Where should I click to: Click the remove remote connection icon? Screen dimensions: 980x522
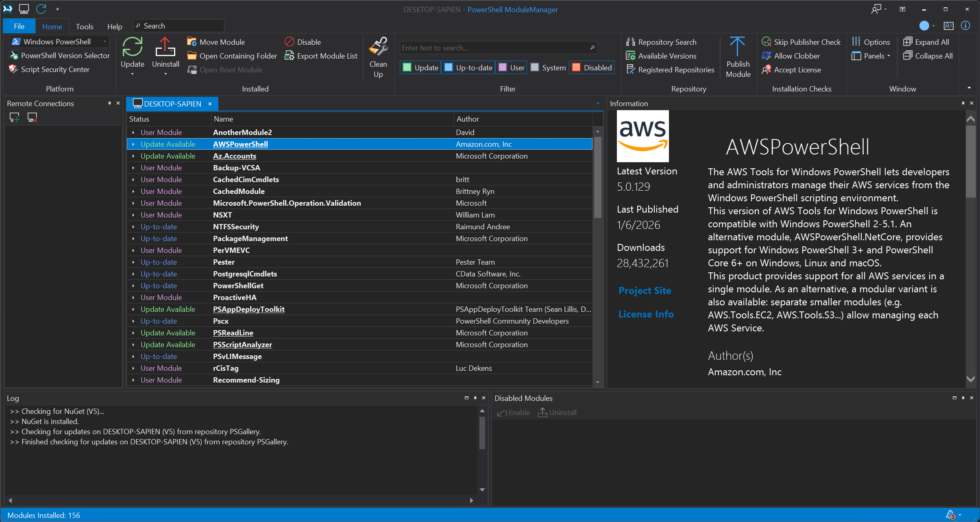[x=32, y=117]
